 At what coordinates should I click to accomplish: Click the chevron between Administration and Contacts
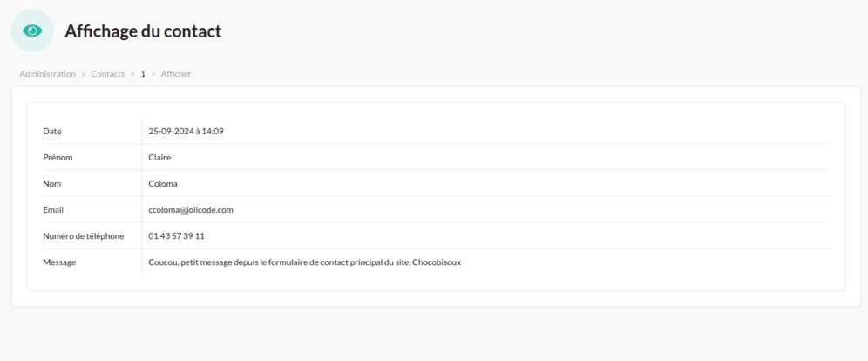point(84,74)
